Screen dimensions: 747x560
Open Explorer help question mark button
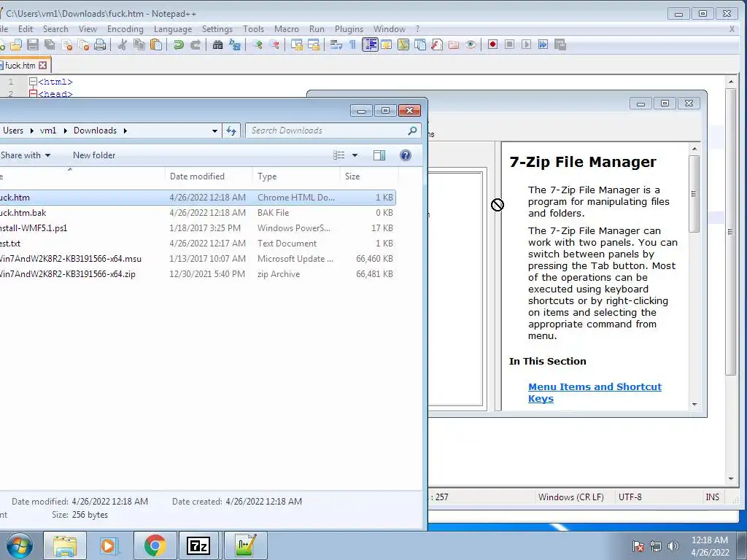pyautogui.click(x=406, y=155)
